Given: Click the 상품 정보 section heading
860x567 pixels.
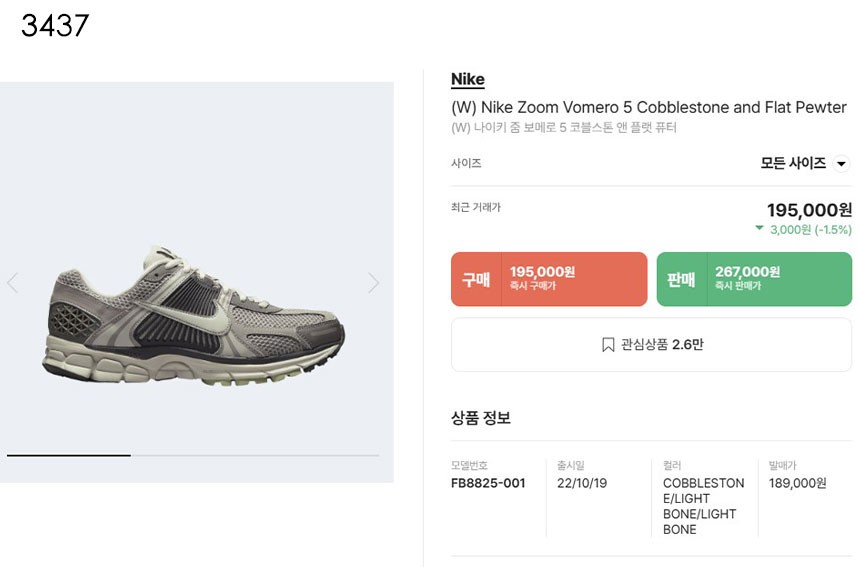Looking at the screenshot, I should pyautogui.click(x=481, y=418).
